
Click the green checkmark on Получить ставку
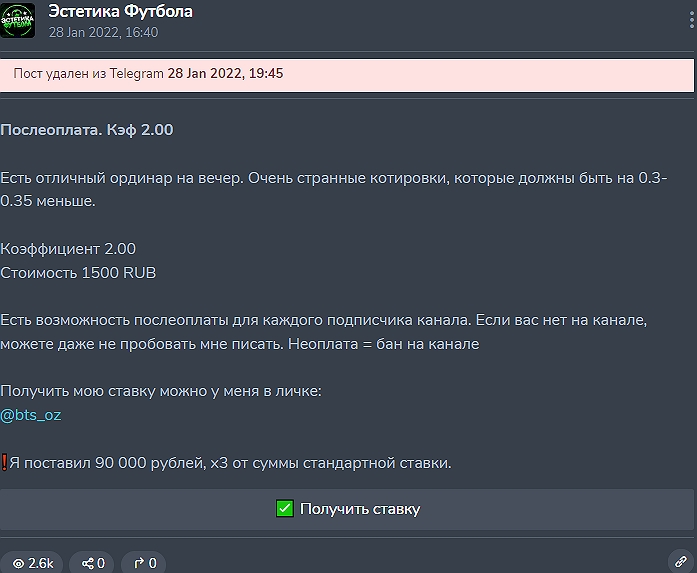point(285,509)
